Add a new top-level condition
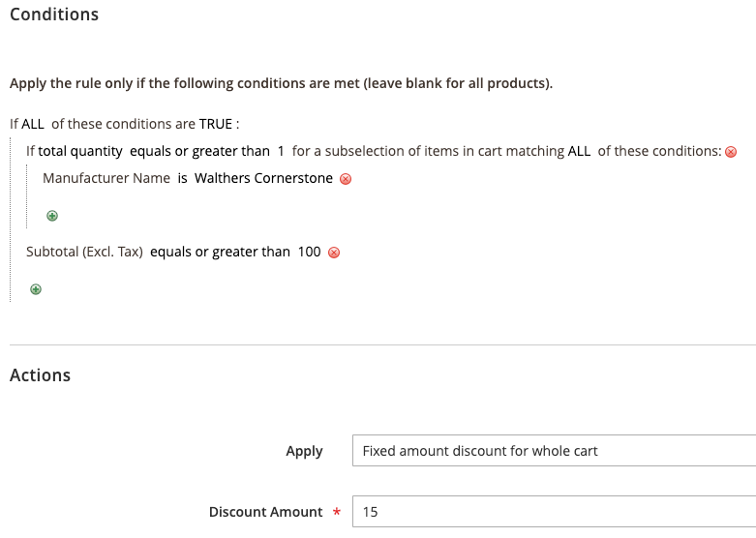 coord(36,289)
